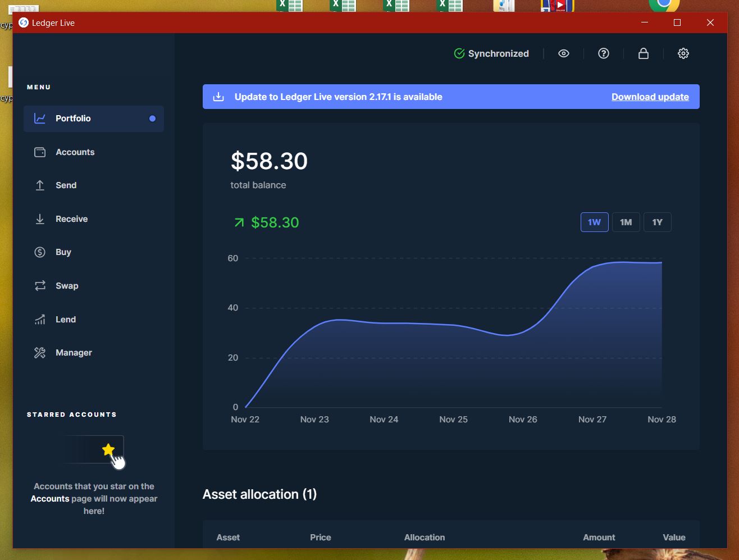
Task: Click the Swap arrows icon
Action: (40, 286)
